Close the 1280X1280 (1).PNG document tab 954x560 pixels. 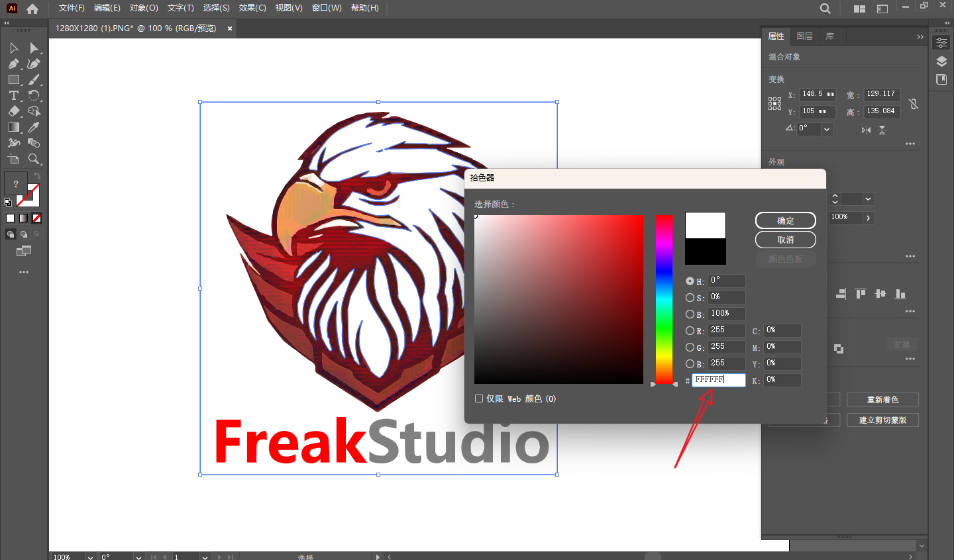pyautogui.click(x=230, y=28)
